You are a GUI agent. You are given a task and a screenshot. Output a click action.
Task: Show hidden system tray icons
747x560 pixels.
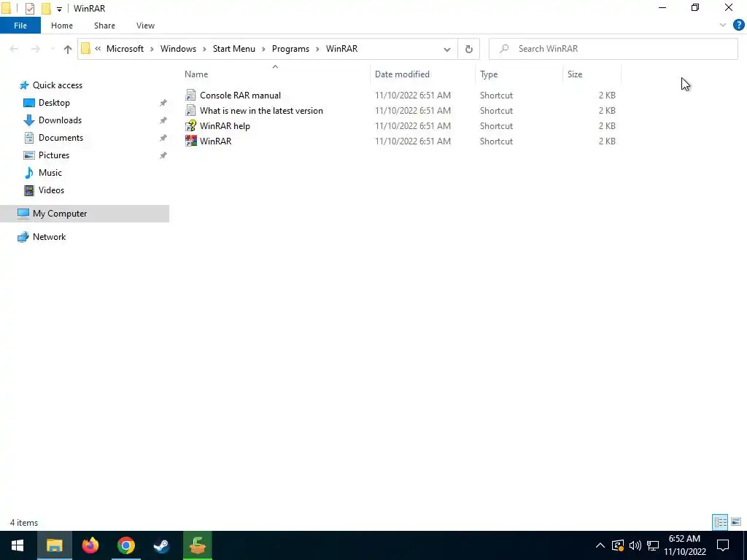tap(600, 545)
